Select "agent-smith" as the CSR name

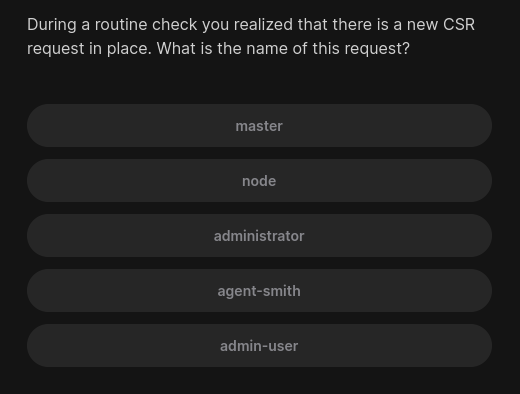pos(259,291)
